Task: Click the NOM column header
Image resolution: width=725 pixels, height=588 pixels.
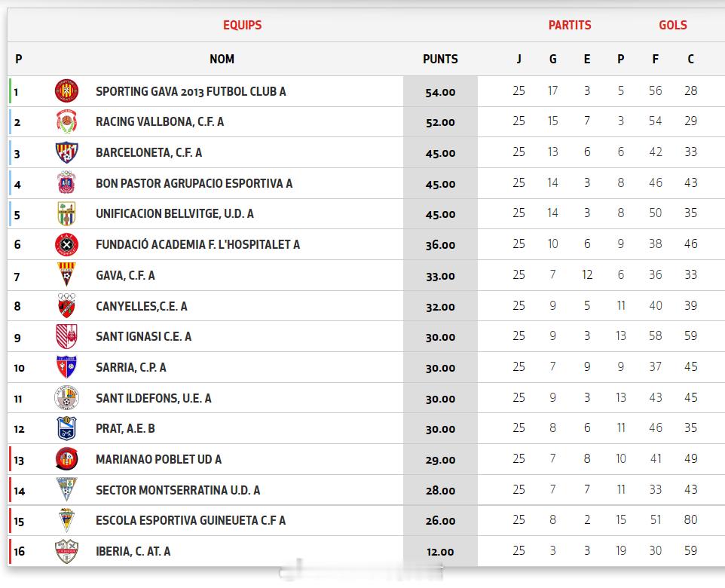Action: pos(222,59)
